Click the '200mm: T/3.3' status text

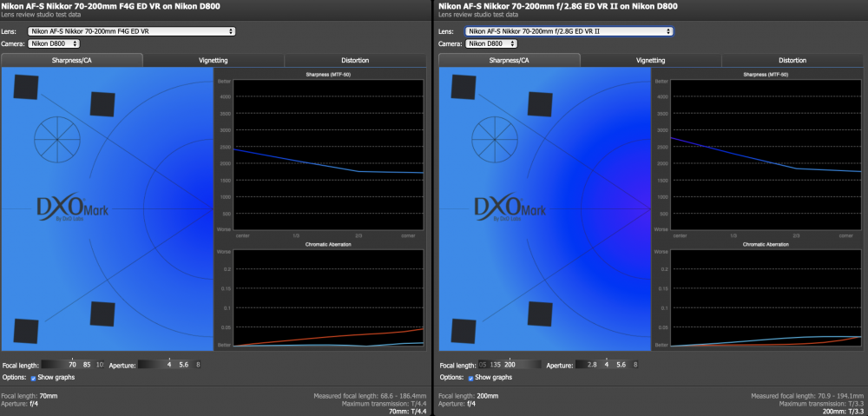click(842, 412)
